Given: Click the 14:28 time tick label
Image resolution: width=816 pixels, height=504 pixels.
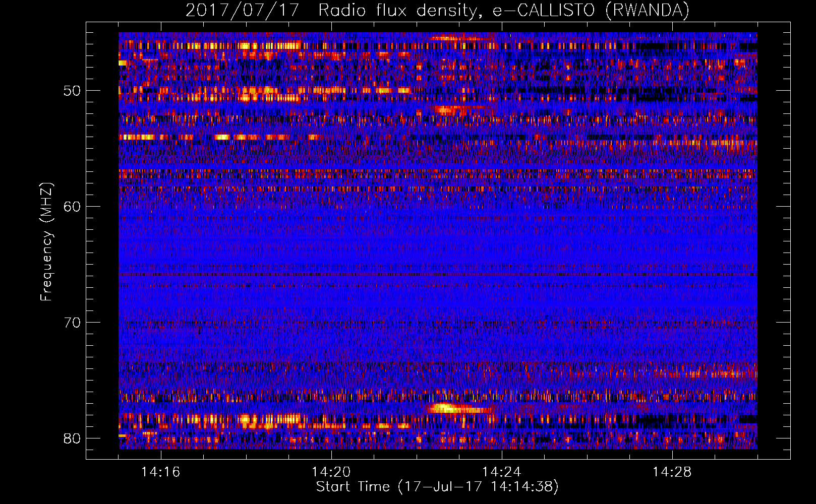Looking at the screenshot, I should [x=672, y=472].
